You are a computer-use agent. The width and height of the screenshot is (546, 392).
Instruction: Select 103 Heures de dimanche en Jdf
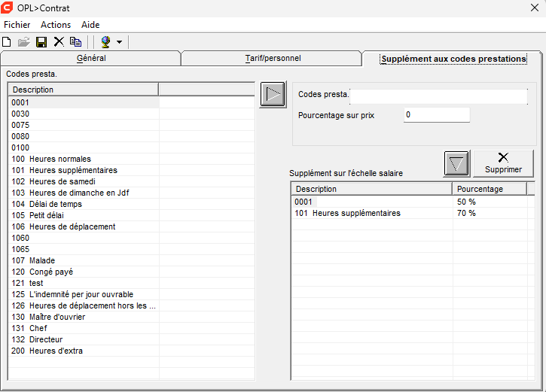coord(132,193)
